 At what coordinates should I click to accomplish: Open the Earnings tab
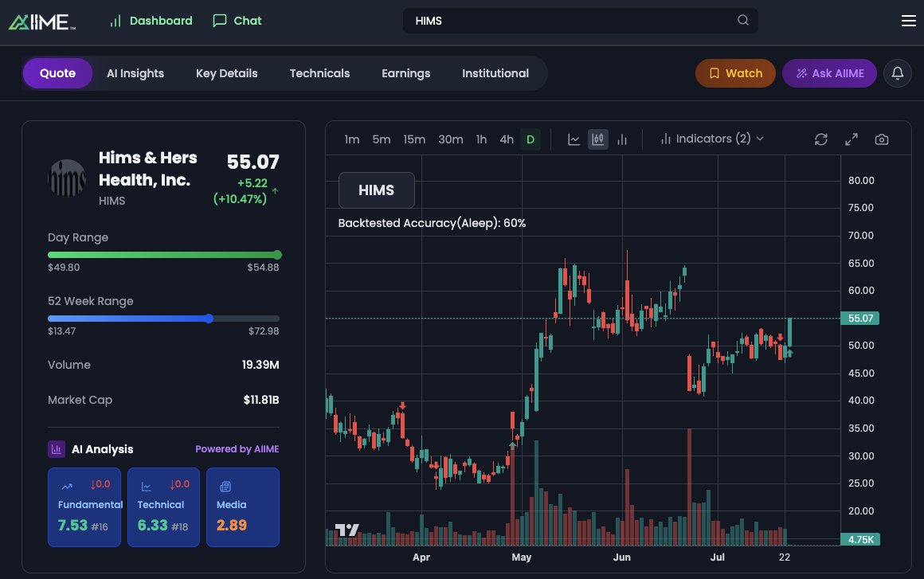point(406,73)
